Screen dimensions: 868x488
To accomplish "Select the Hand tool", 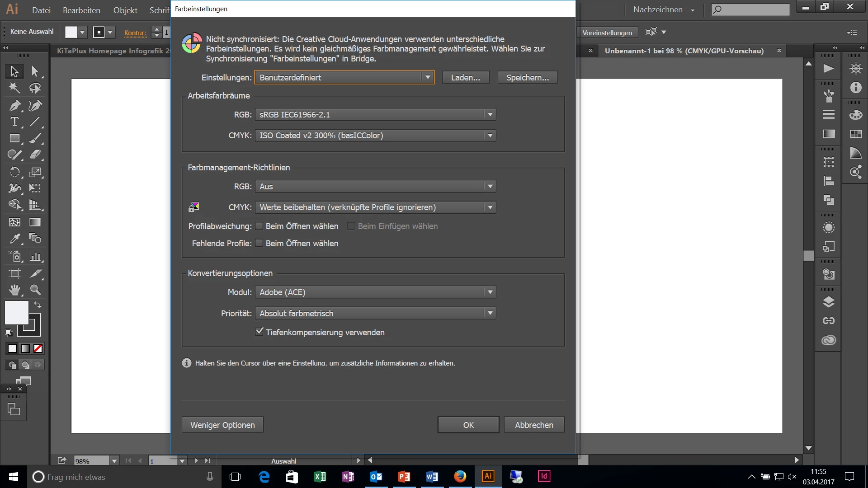I will 14,290.
